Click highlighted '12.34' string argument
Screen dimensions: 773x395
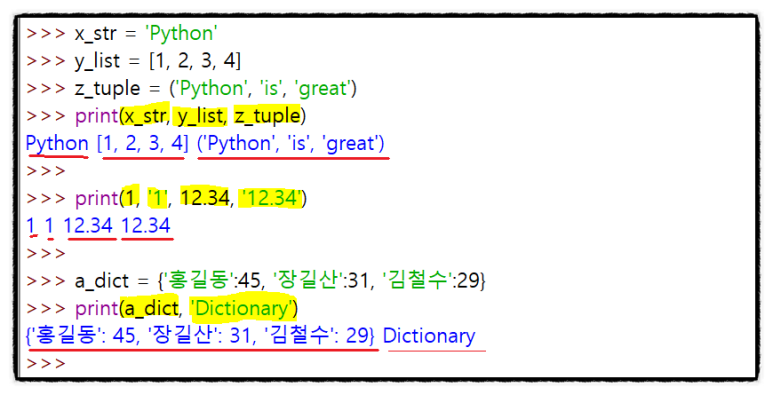point(269,198)
